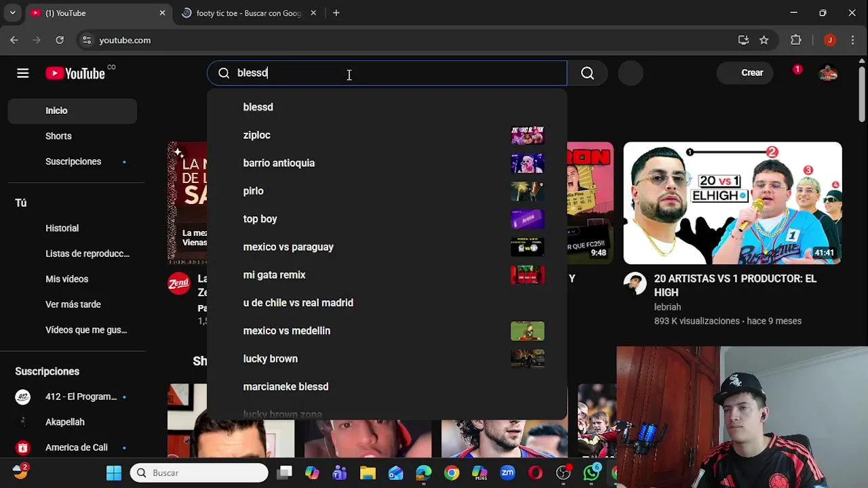Image resolution: width=868 pixels, height=488 pixels.
Task: Open the America de Cali channel subscription
Action: [x=73, y=447]
